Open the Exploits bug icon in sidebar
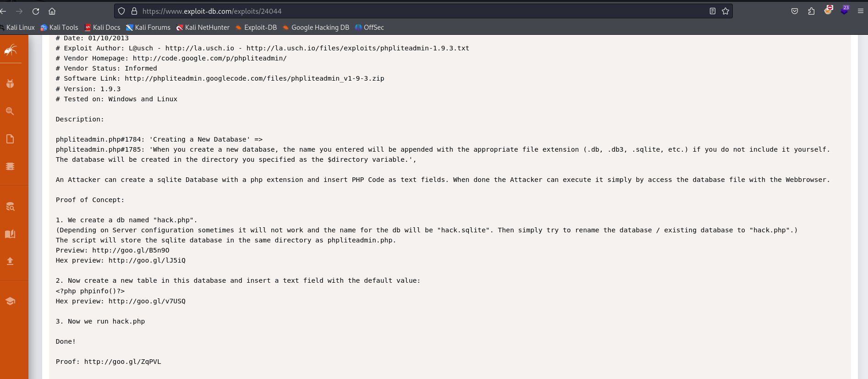 point(10,84)
